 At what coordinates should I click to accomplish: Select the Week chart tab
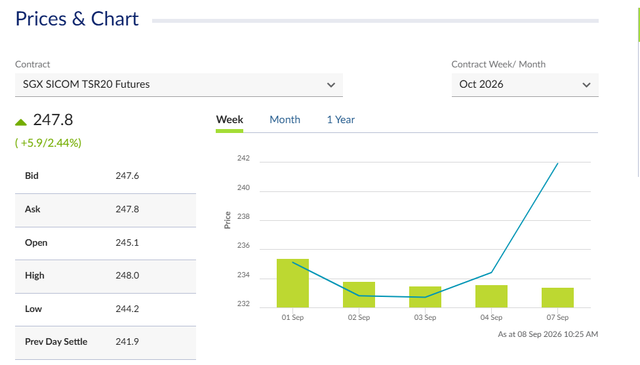[229, 120]
